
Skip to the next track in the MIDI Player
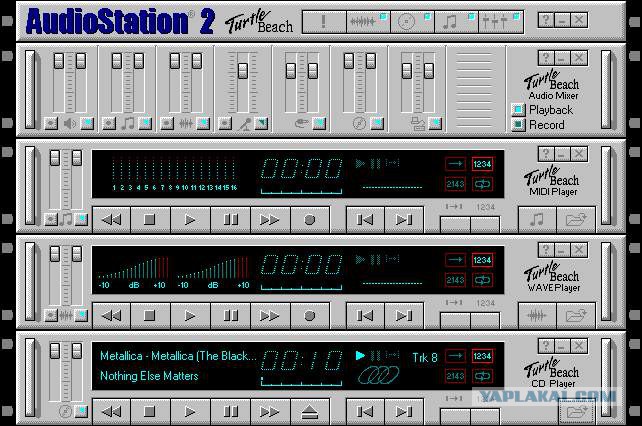click(x=404, y=220)
